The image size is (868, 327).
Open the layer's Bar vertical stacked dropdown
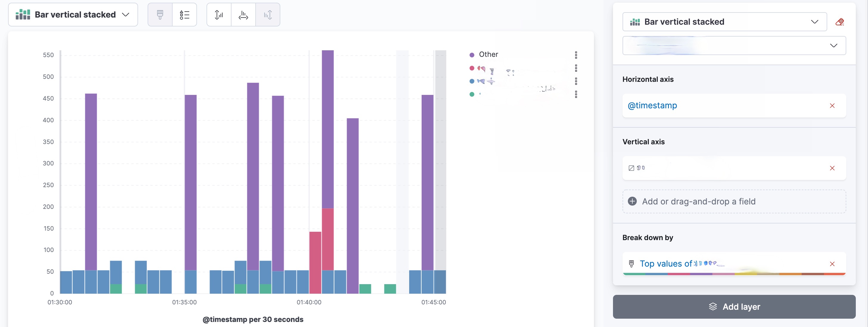(x=724, y=22)
